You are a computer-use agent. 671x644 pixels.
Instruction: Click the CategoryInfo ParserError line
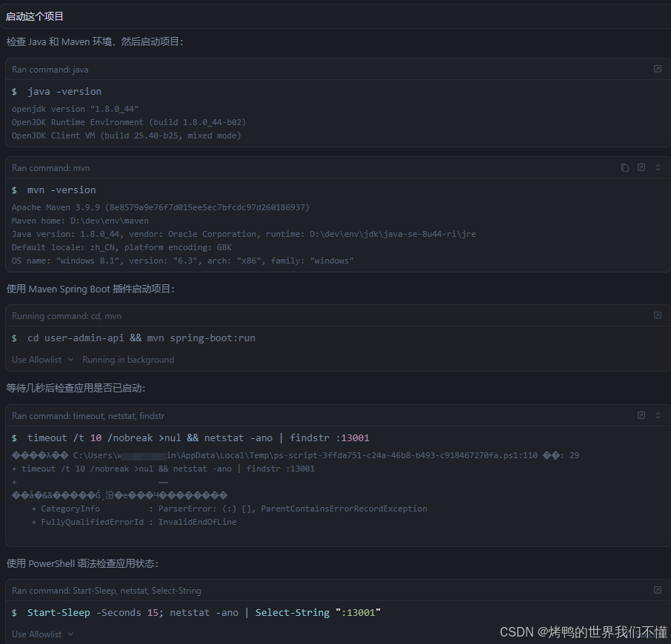tap(230, 509)
